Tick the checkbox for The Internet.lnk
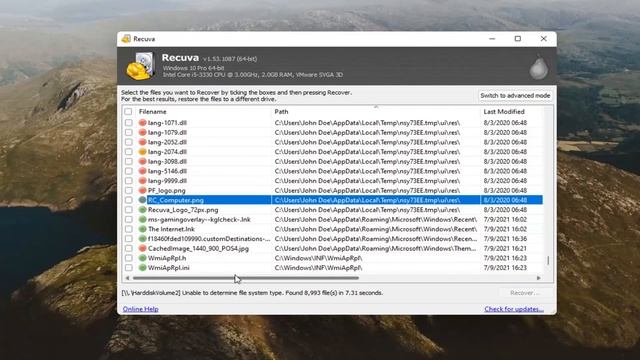 [x=129, y=229]
